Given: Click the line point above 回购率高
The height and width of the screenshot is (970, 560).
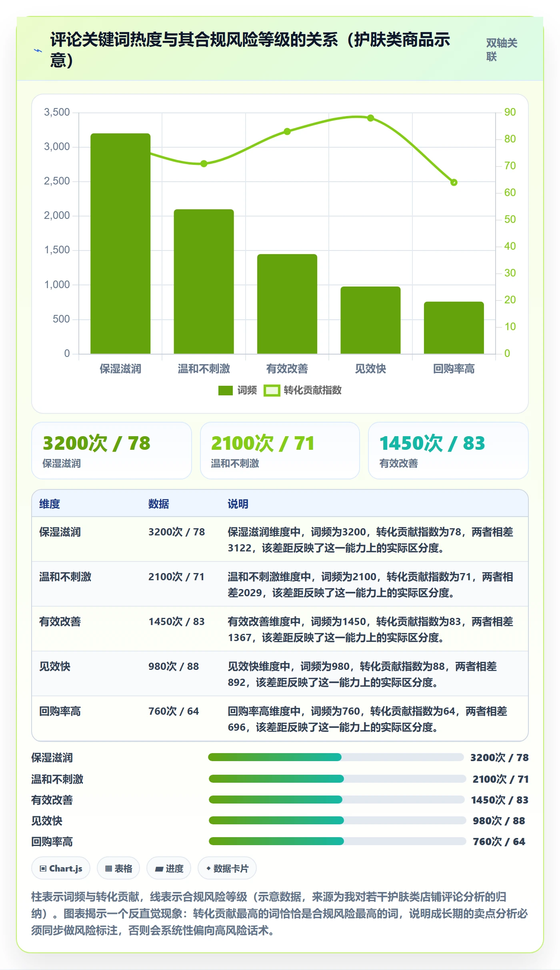Looking at the screenshot, I should pyautogui.click(x=454, y=182).
